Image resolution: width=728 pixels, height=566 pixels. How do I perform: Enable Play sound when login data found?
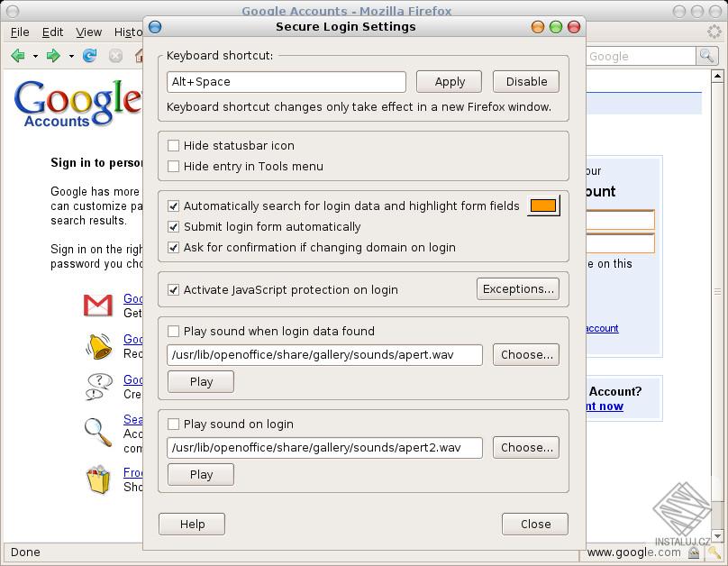(172, 332)
